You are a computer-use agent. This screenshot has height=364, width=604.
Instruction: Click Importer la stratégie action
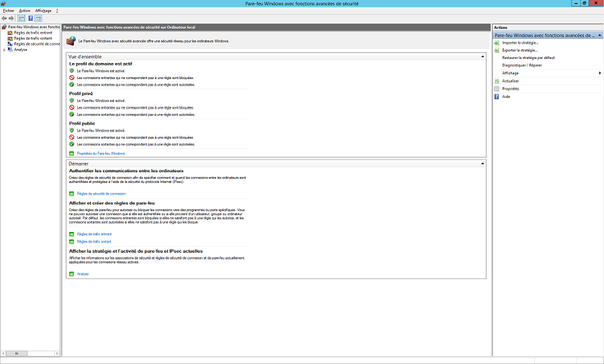520,43
